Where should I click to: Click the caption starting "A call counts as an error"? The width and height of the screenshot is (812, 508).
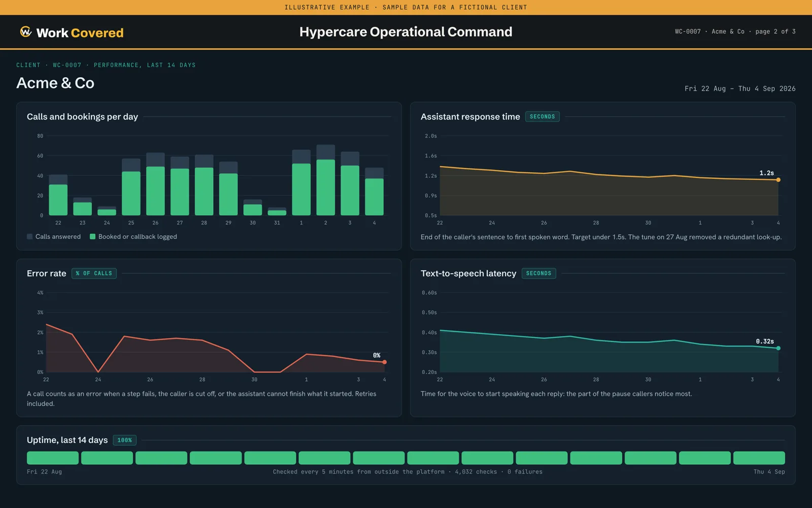202,399
